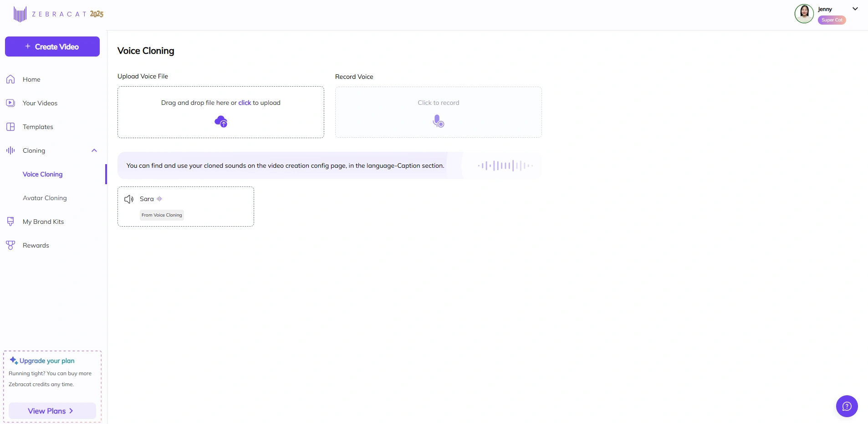
Task: Click the Zebracat logo icon
Action: 20,14
